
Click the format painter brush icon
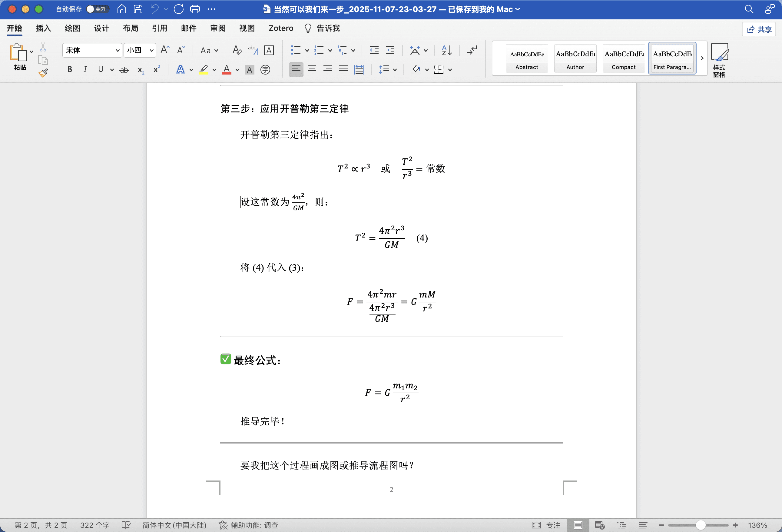[43, 73]
